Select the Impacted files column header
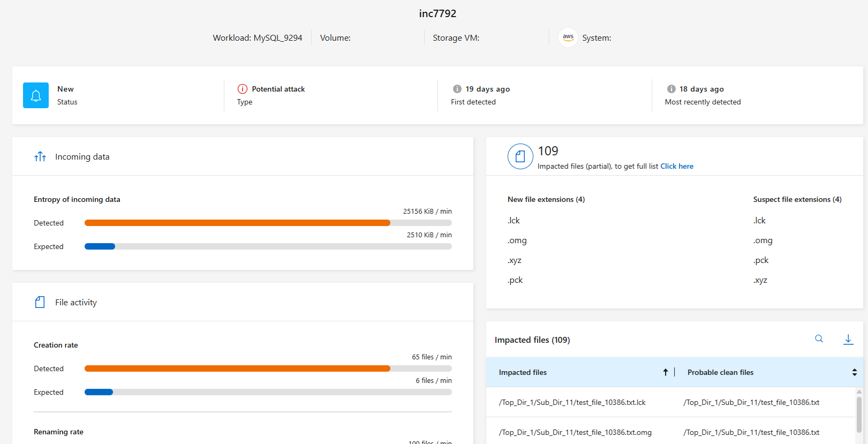The width and height of the screenshot is (868, 444). (523, 372)
